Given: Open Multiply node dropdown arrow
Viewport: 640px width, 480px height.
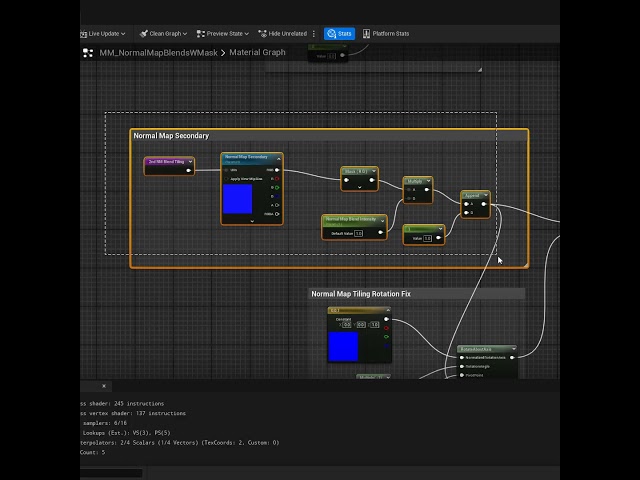Looking at the screenshot, I should click(428, 181).
